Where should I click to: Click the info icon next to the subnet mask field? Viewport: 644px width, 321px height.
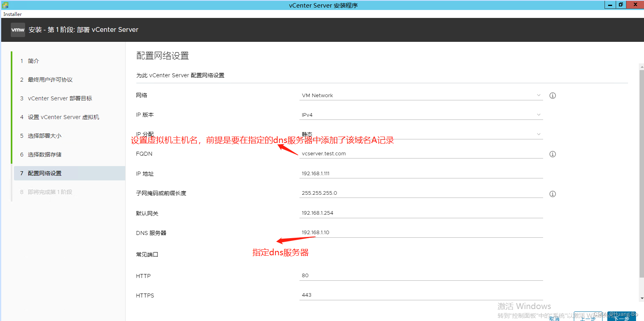pyautogui.click(x=553, y=194)
